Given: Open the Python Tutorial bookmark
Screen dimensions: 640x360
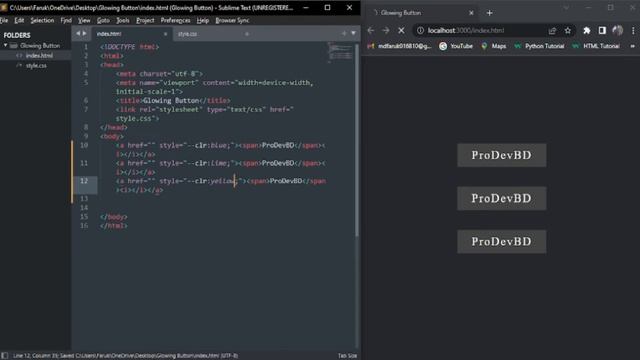Looking at the screenshot, I should click(x=539, y=46).
